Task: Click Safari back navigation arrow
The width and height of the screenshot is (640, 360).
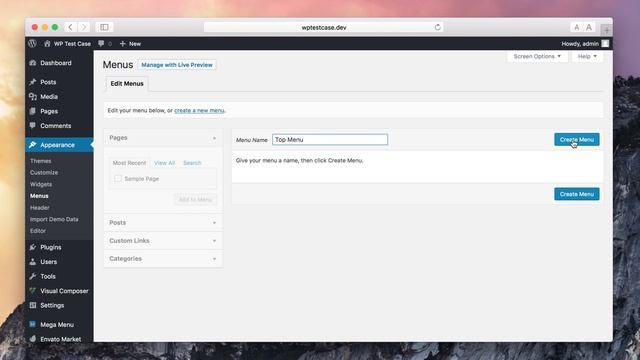Action: pos(70,27)
